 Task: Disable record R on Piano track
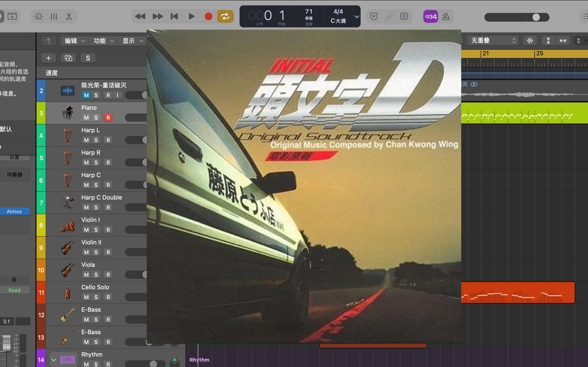click(108, 118)
